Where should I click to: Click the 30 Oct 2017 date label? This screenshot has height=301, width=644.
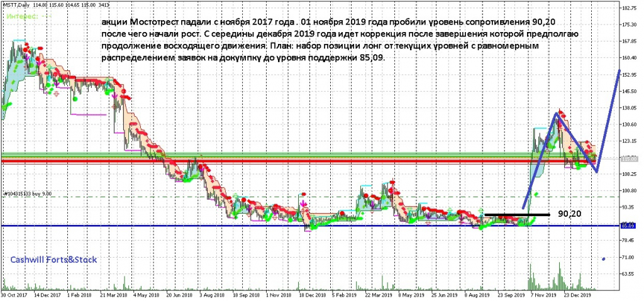coord(14,294)
